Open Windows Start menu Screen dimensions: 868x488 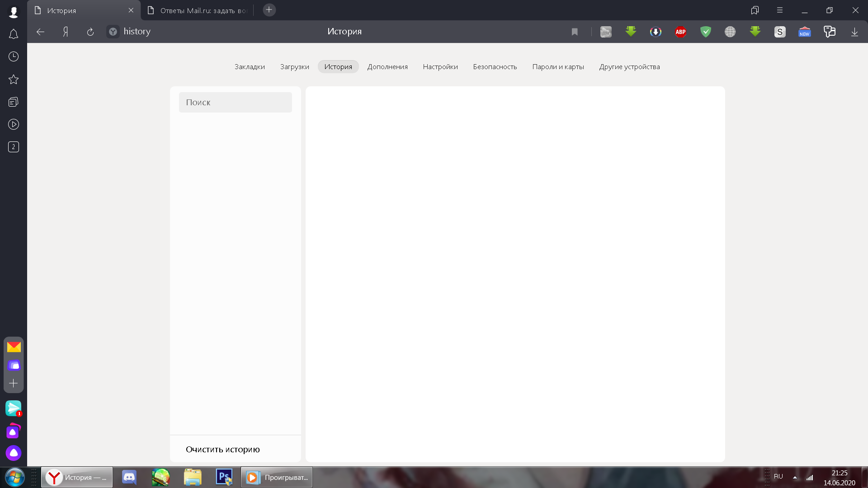point(14,477)
